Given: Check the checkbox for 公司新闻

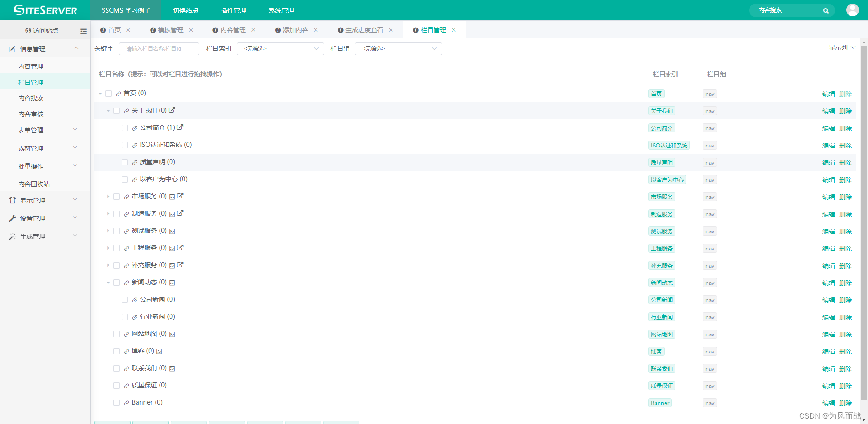Looking at the screenshot, I should pyautogui.click(x=125, y=299).
